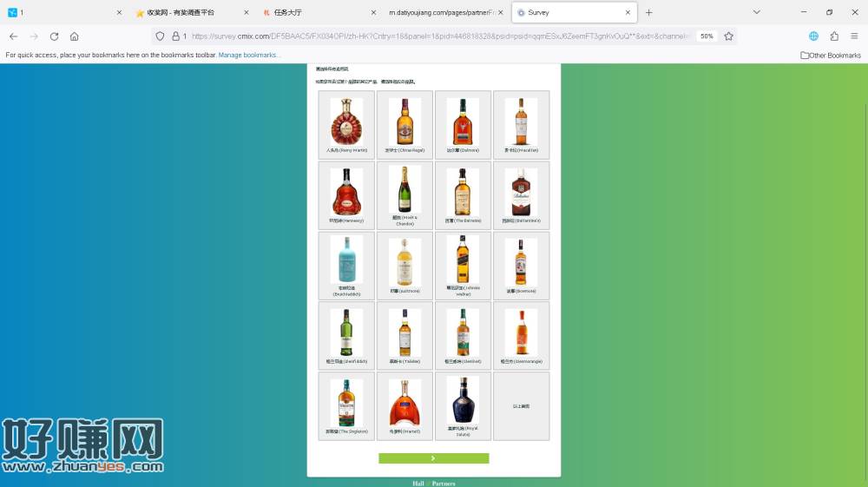Go to the browser home page
Viewport: 868px width, 487px height.
pyautogui.click(x=75, y=36)
